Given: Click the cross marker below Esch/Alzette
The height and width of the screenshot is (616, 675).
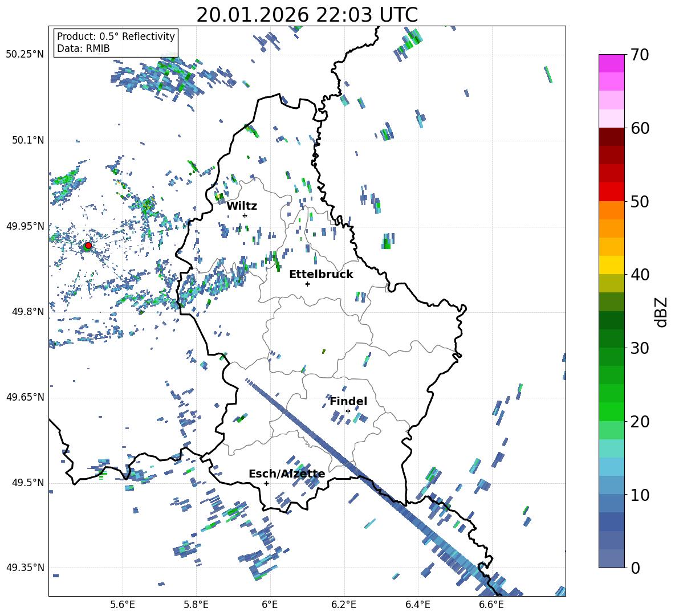Looking at the screenshot, I should tap(266, 483).
